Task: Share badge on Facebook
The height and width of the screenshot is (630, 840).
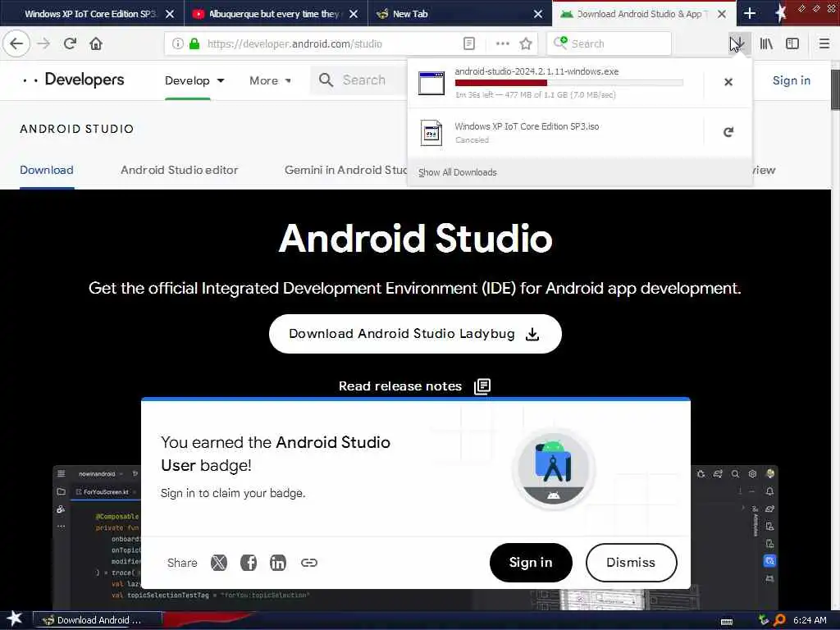Action: click(248, 563)
